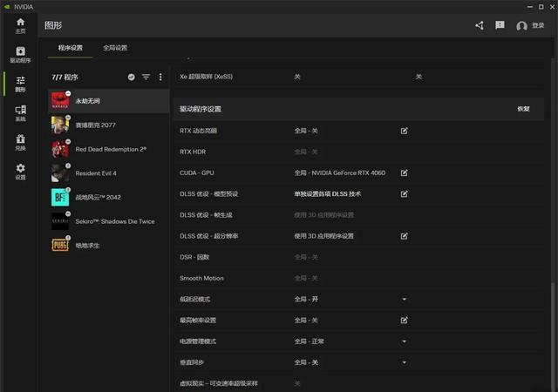Click the 恢复 restore button
This screenshot has width=558, height=392.
[x=523, y=109]
